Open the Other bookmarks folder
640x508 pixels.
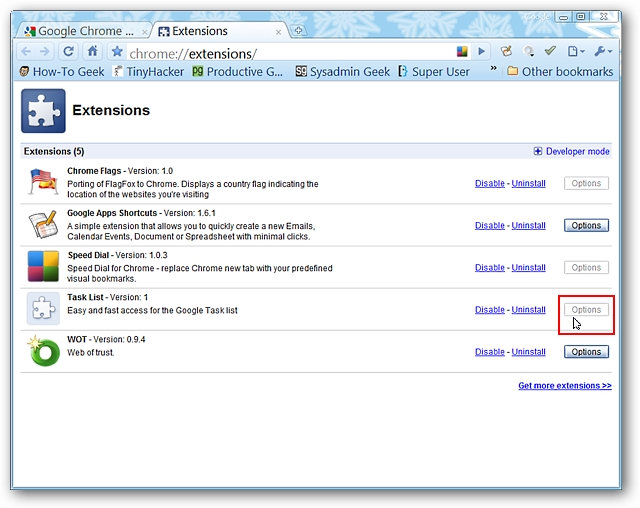point(560,72)
